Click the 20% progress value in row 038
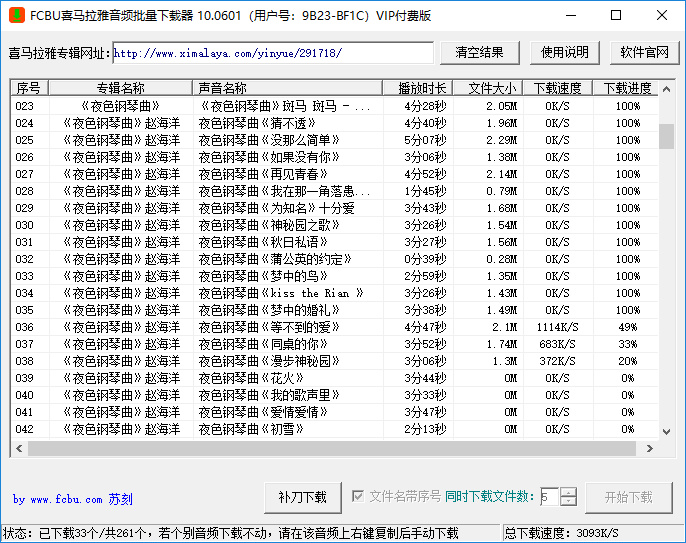 pyautogui.click(x=627, y=361)
